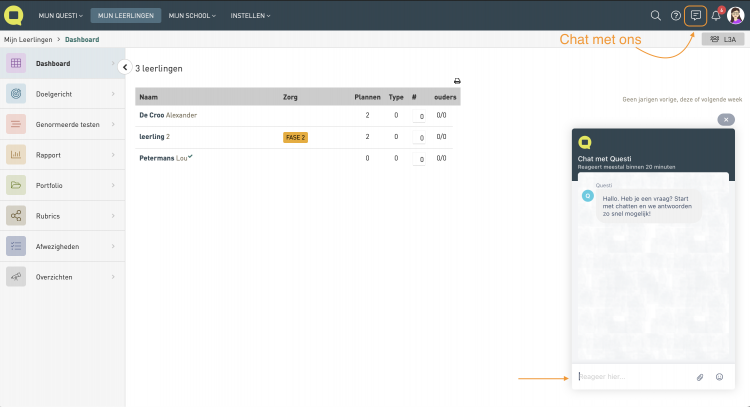Viewport: 750px width, 407px height.
Task: Expand the Portfolio chevron arrow
Action: [x=113, y=185]
